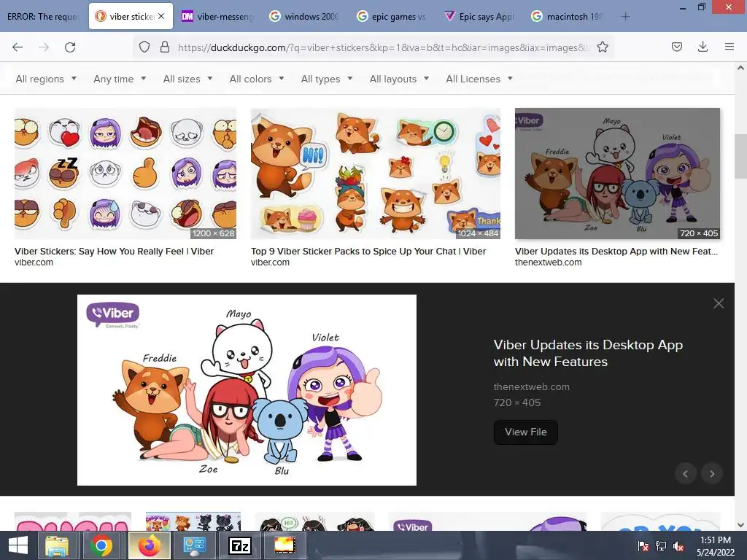Open File Explorer from the taskbar
The height and width of the screenshot is (560, 747).
57,545
